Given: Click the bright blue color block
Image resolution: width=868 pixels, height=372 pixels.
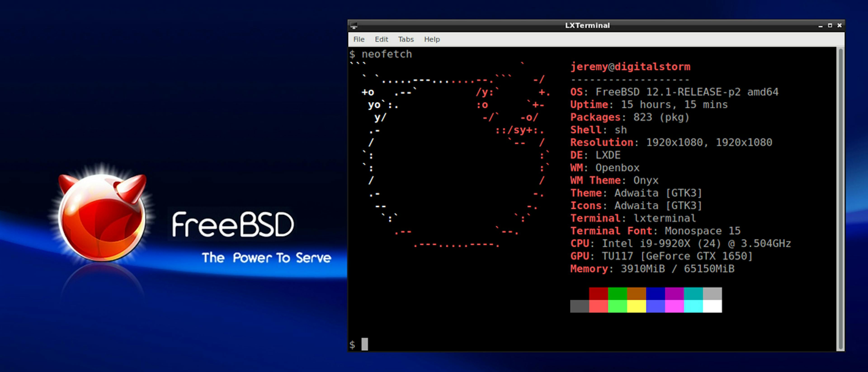Looking at the screenshot, I should point(655,306).
